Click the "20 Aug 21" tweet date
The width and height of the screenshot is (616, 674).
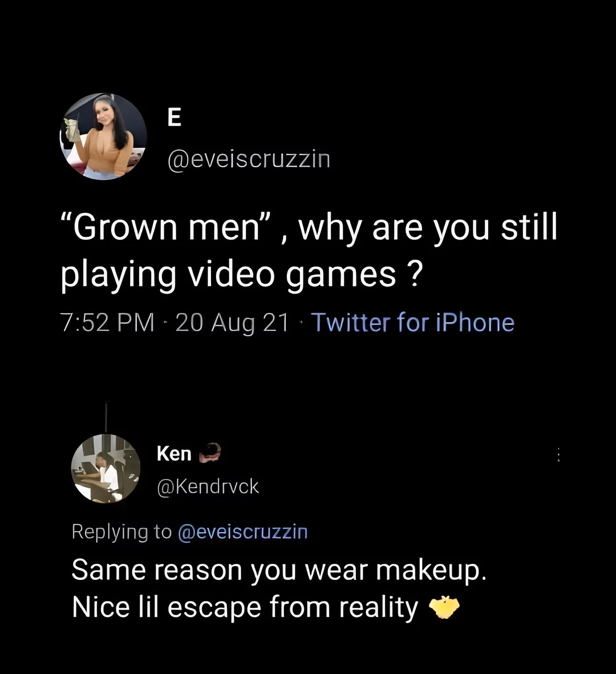click(x=233, y=322)
